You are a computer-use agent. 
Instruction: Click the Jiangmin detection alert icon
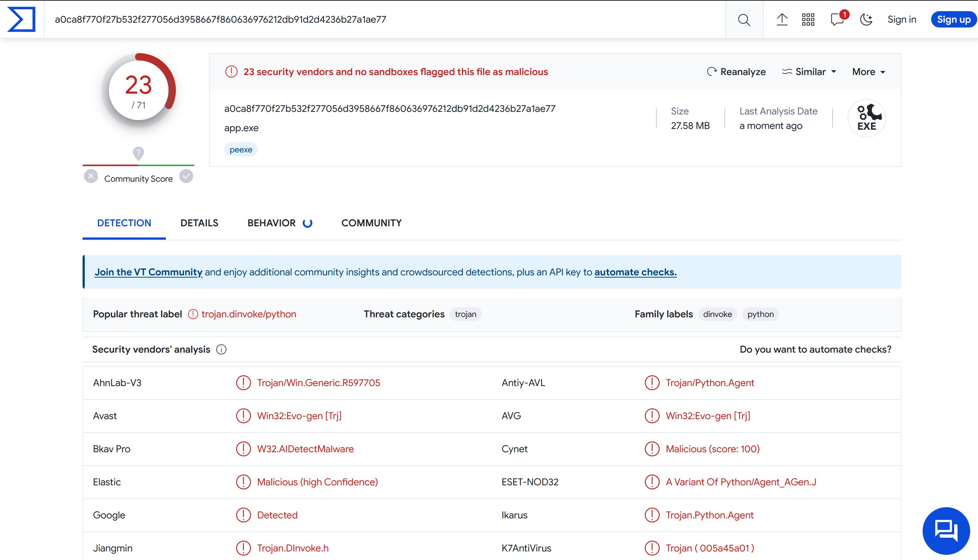point(243,548)
